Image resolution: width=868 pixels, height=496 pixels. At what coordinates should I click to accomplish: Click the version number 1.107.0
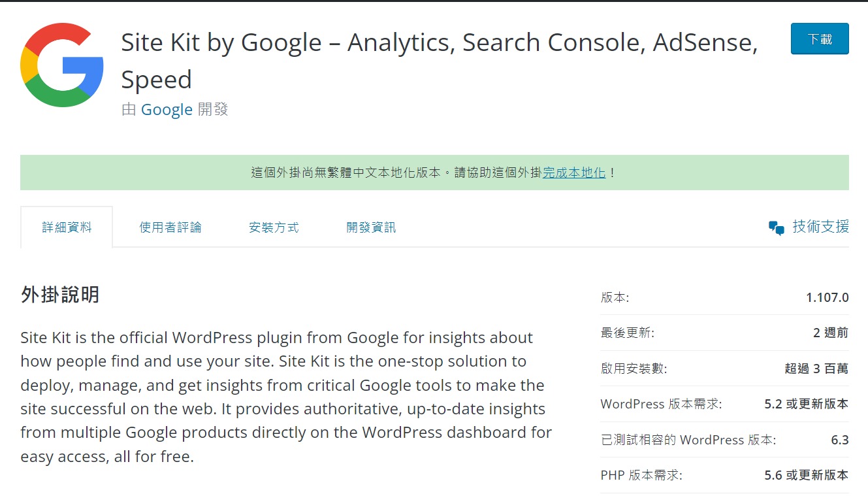pos(827,297)
